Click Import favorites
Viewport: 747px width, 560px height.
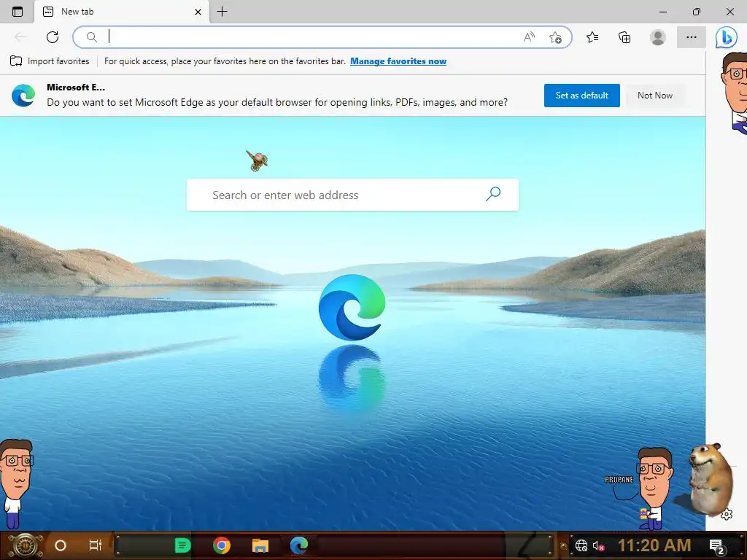[50, 61]
